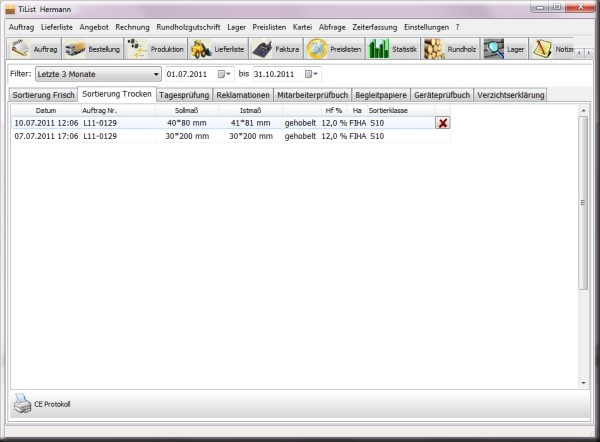Open the Lager magnifier icon
This screenshot has height=442, width=600.
pyautogui.click(x=494, y=49)
